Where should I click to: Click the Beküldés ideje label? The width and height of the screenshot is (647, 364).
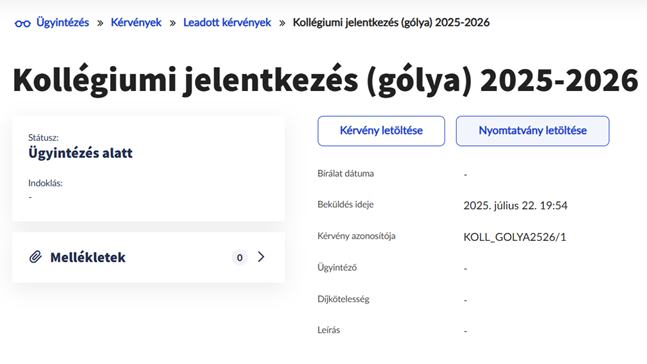[345, 205]
